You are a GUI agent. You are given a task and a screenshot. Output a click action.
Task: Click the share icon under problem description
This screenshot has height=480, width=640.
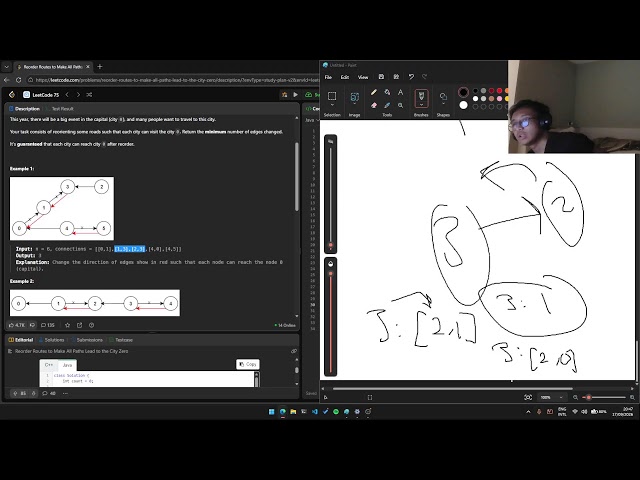pyautogui.click(x=79, y=325)
